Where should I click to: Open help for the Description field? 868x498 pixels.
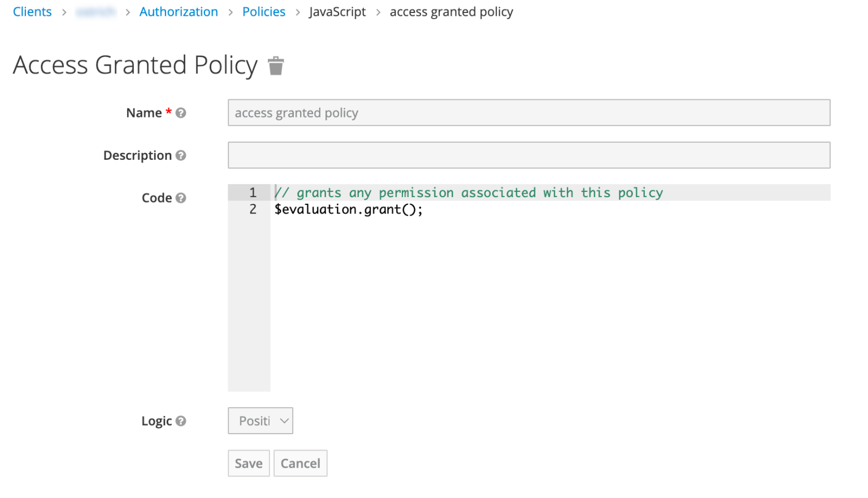tap(181, 155)
